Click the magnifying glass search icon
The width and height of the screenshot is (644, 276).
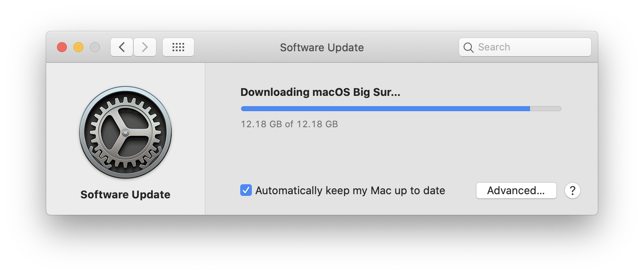(469, 48)
